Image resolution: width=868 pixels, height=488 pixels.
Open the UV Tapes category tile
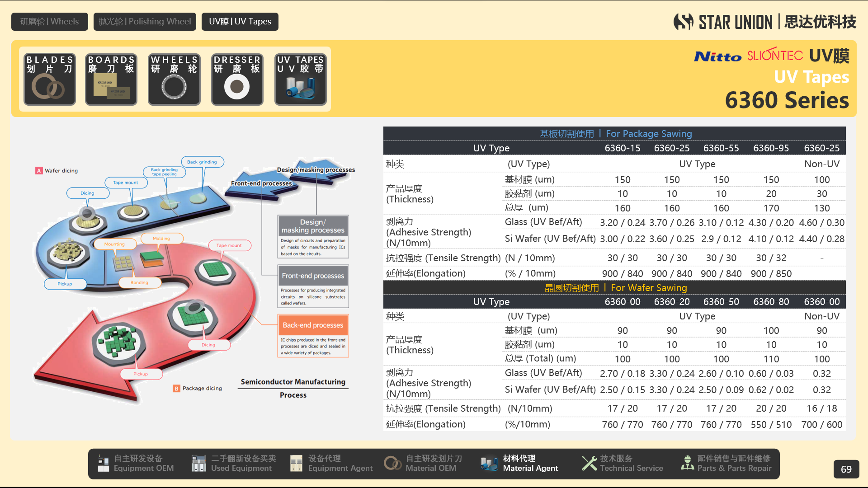(301, 80)
